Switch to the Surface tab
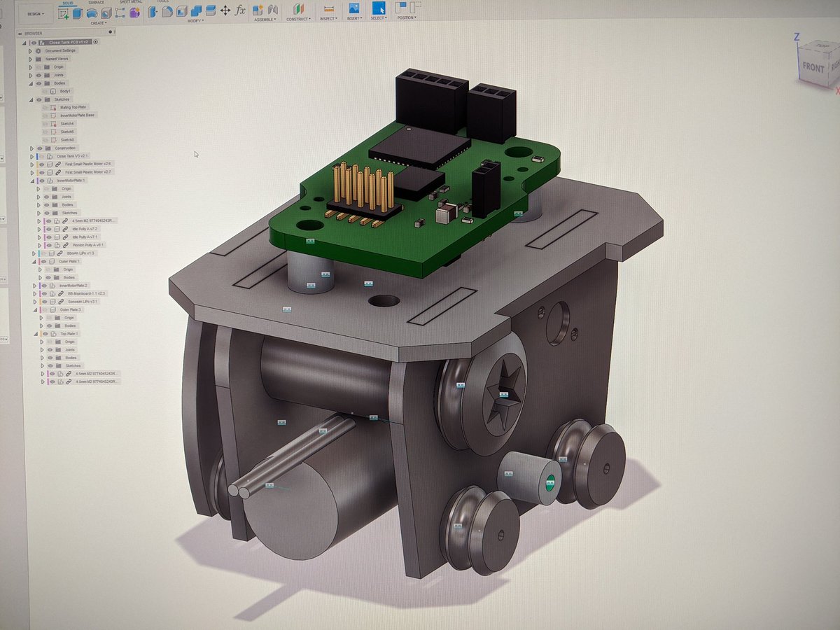This screenshot has width=840, height=630. (x=96, y=2)
